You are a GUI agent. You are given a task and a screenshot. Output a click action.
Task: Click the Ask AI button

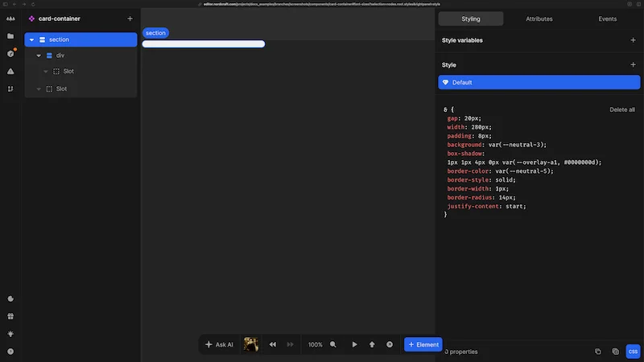pos(219,344)
